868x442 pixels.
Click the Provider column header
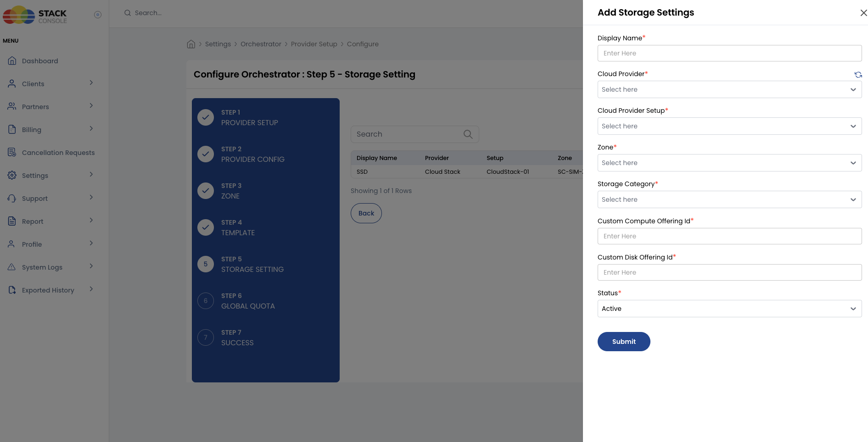[x=437, y=158]
